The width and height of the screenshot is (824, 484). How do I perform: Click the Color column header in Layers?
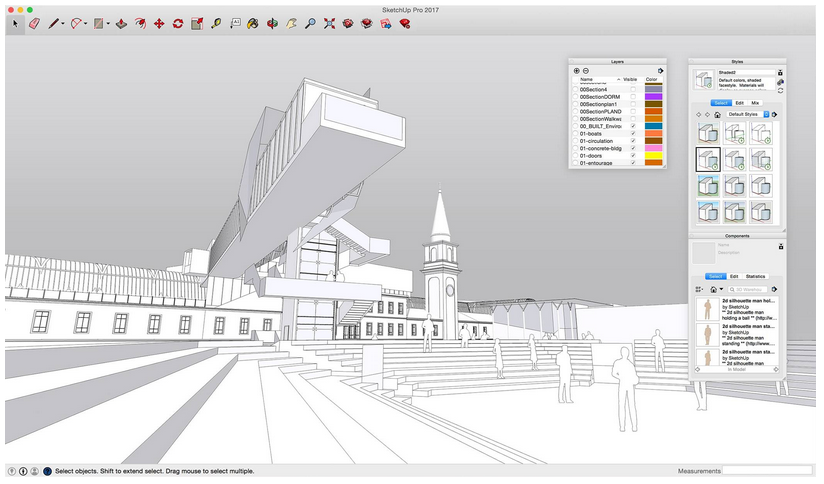click(x=652, y=79)
